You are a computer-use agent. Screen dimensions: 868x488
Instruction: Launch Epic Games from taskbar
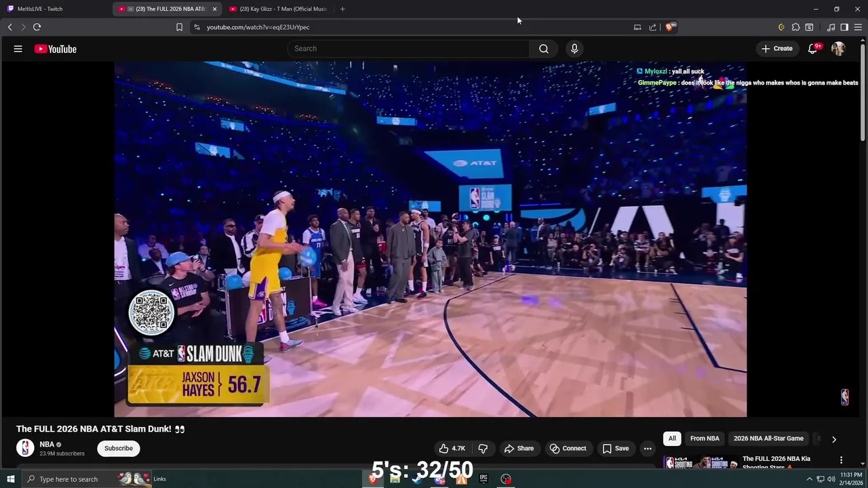484,479
